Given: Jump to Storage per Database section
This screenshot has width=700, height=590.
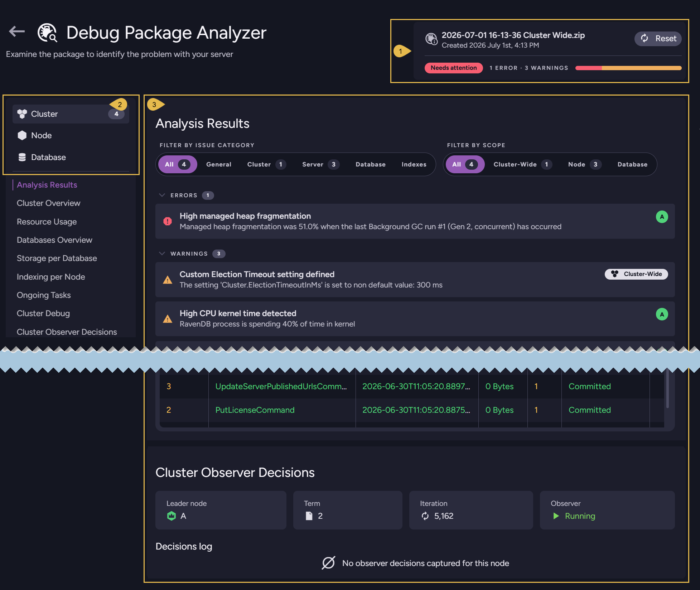Looking at the screenshot, I should point(57,258).
